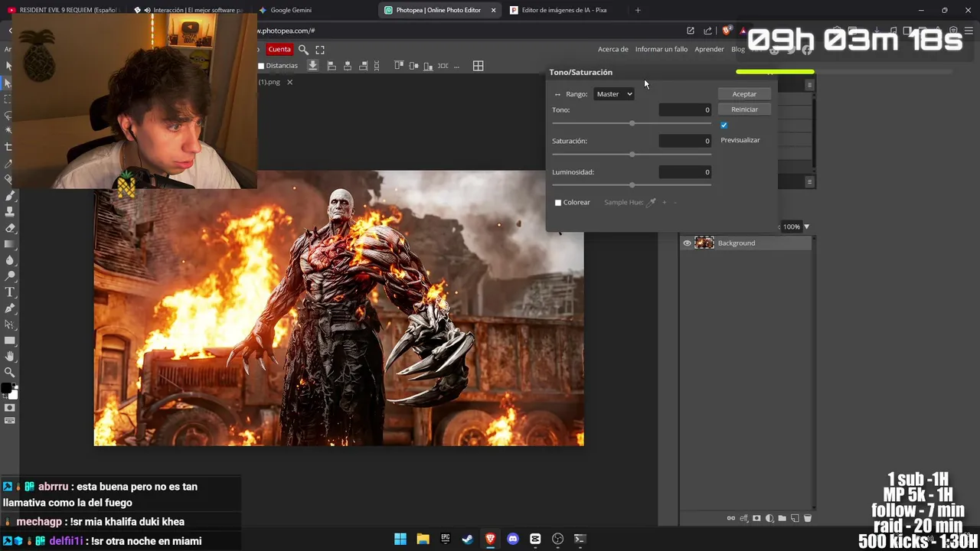Select the Hand tool
980x551 pixels.
tap(9, 357)
